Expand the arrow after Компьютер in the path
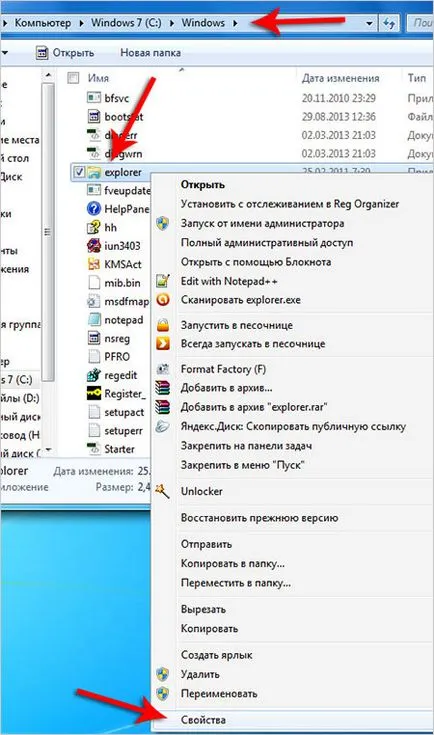Image resolution: width=434 pixels, height=735 pixels. (x=81, y=23)
